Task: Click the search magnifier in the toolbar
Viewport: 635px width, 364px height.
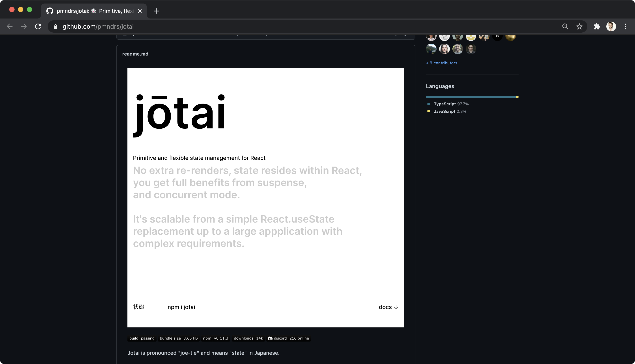Action: coord(565,26)
